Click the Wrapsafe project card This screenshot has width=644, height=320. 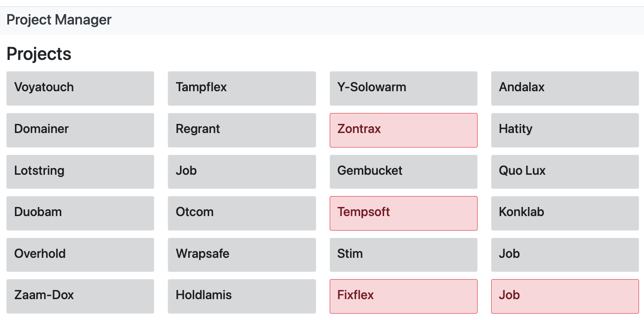coord(242,255)
